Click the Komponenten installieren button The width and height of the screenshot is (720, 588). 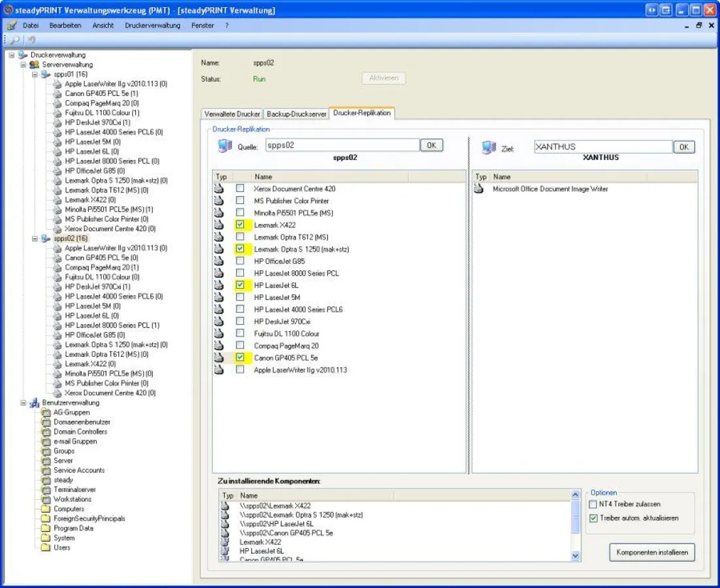tap(652, 553)
